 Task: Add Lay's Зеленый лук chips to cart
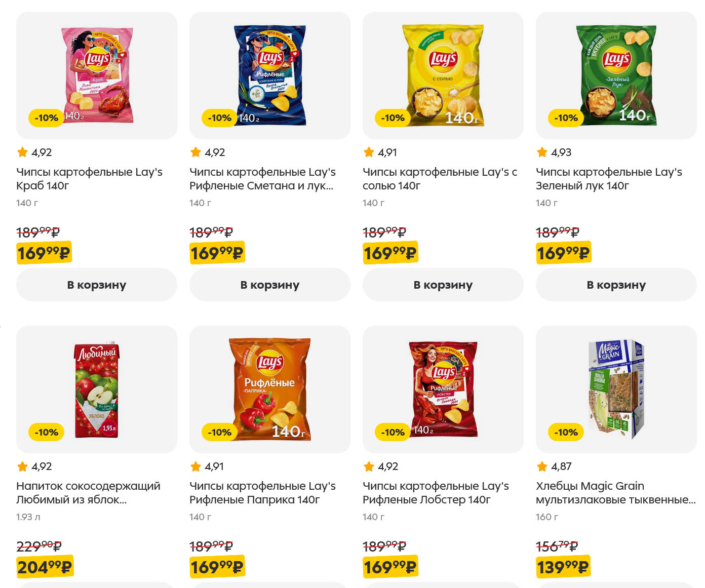616,285
